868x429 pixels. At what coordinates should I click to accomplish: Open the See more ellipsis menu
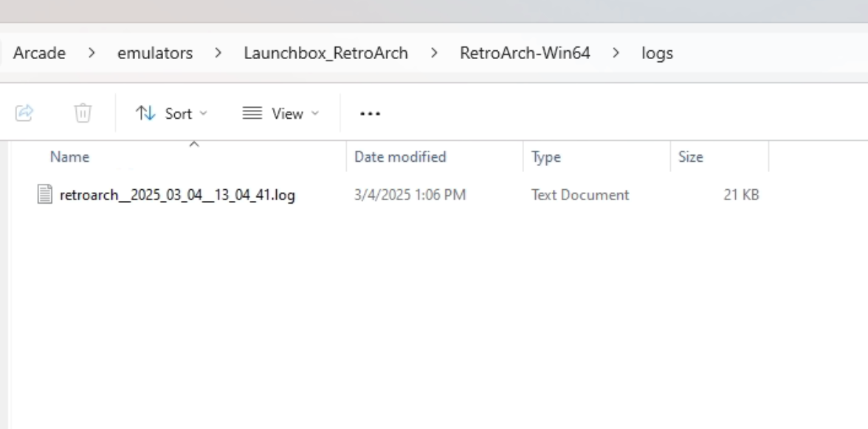coord(370,114)
